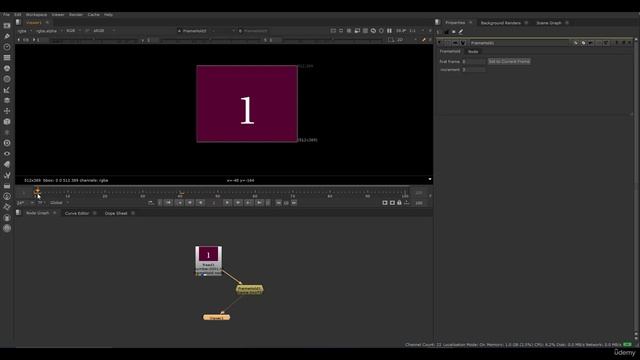Toggle the viewer pause button
The image size is (640, 360).
(389, 31)
